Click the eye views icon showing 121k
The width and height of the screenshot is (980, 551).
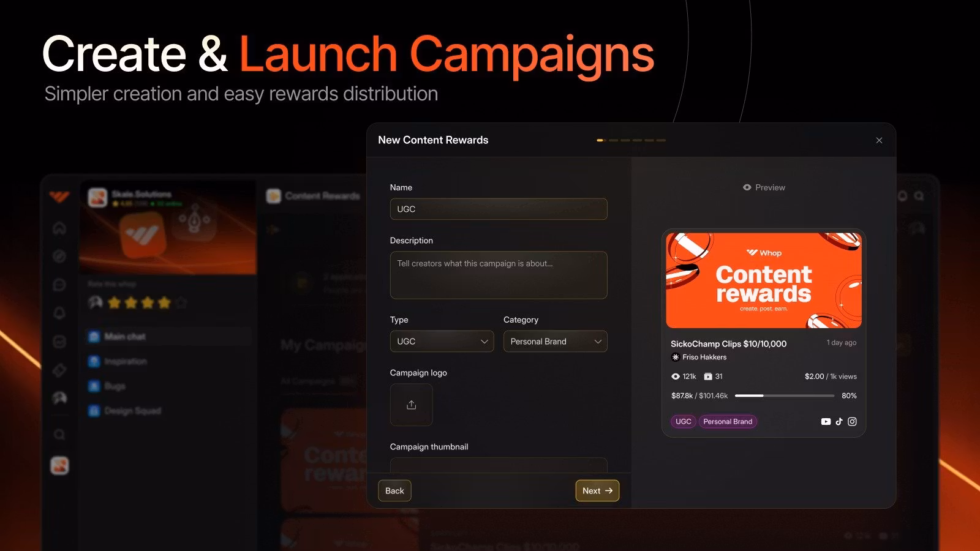tap(676, 377)
